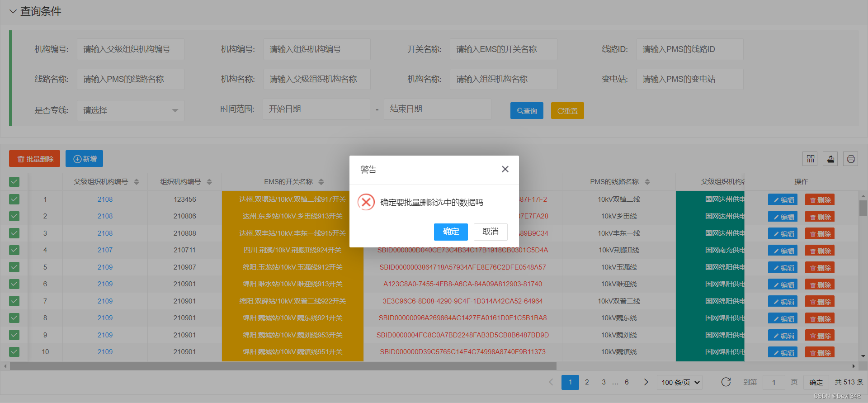Go to previous page arrow
Screen dimensions: 868x403
click(551, 382)
